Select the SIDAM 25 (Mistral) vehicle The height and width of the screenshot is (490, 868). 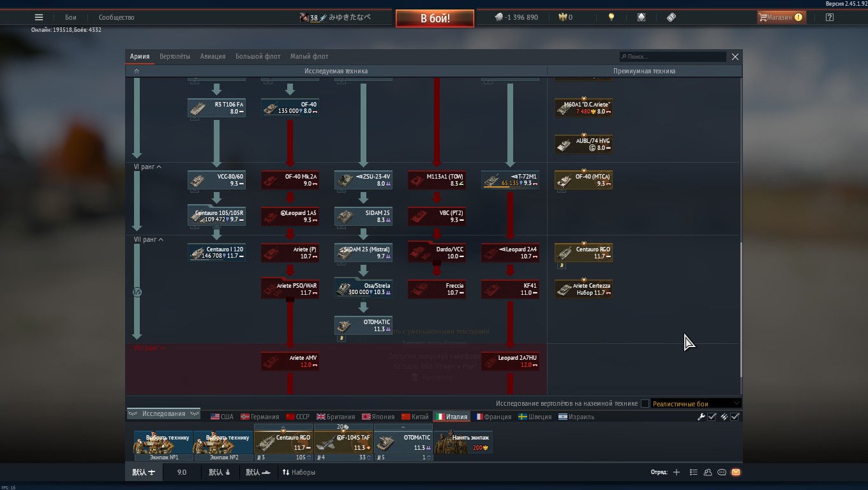click(x=363, y=253)
